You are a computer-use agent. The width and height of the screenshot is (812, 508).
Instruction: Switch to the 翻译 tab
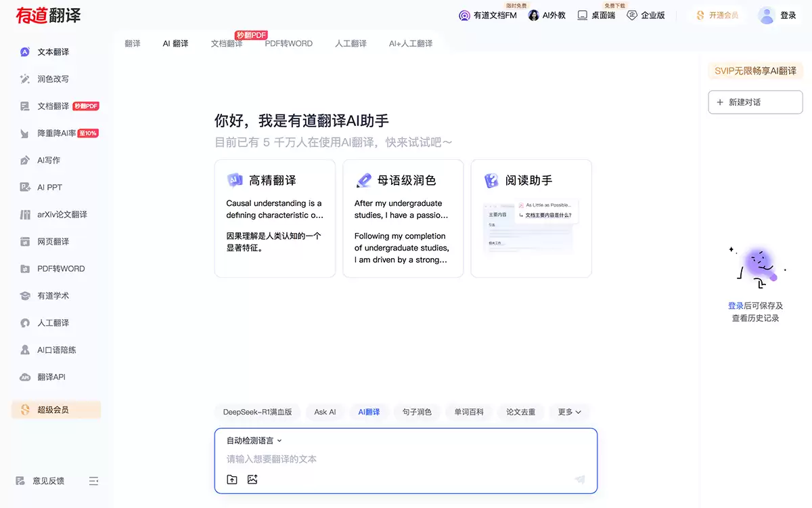point(133,43)
